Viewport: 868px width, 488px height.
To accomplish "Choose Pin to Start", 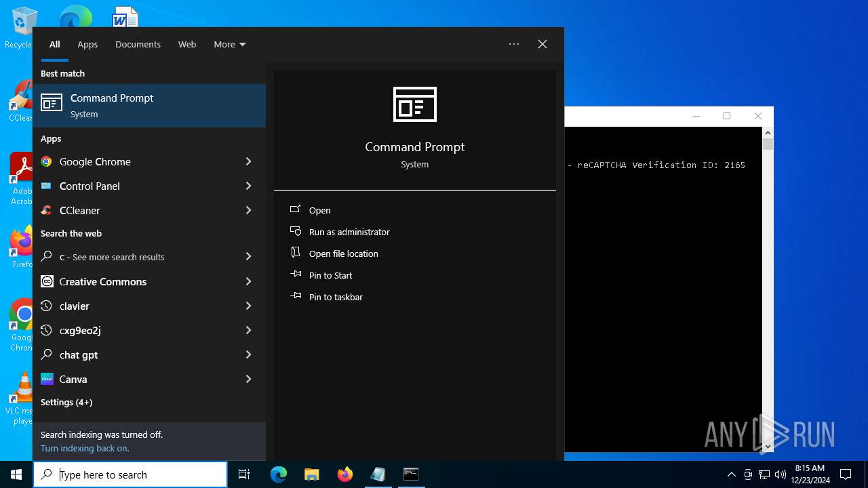I will (x=331, y=275).
